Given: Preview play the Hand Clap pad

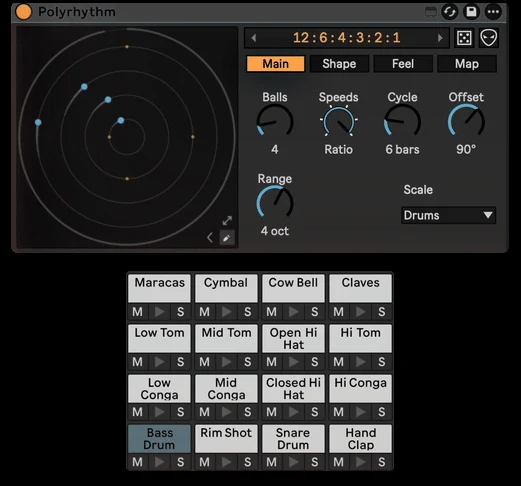Looking at the screenshot, I should tap(360, 462).
